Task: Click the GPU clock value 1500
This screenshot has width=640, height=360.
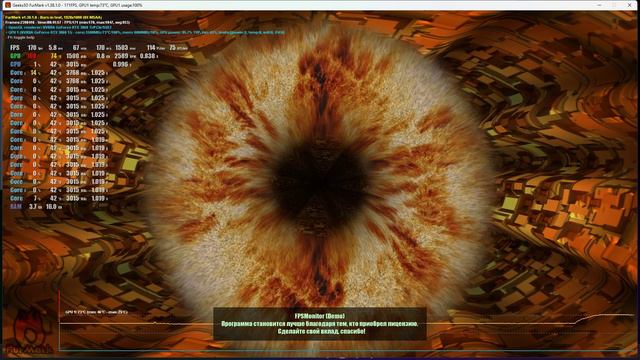Action: click(x=72, y=56)
